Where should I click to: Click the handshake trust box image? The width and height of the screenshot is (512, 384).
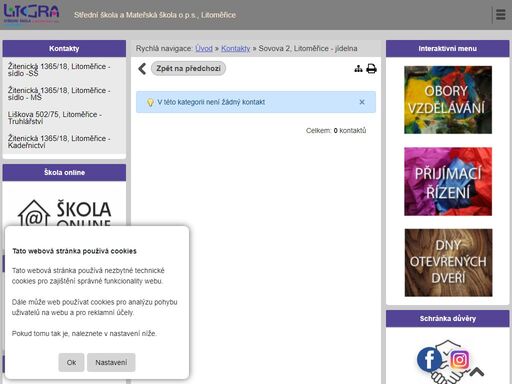447,362
